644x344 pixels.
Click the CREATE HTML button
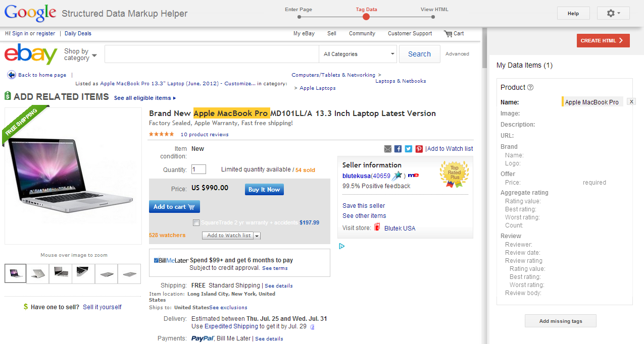(x=603, y=40)
